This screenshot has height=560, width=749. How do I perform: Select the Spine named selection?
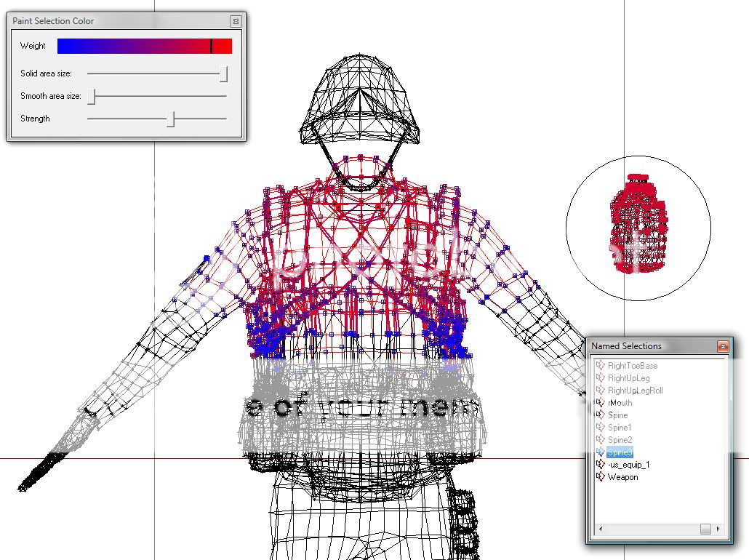pos(617,415)
